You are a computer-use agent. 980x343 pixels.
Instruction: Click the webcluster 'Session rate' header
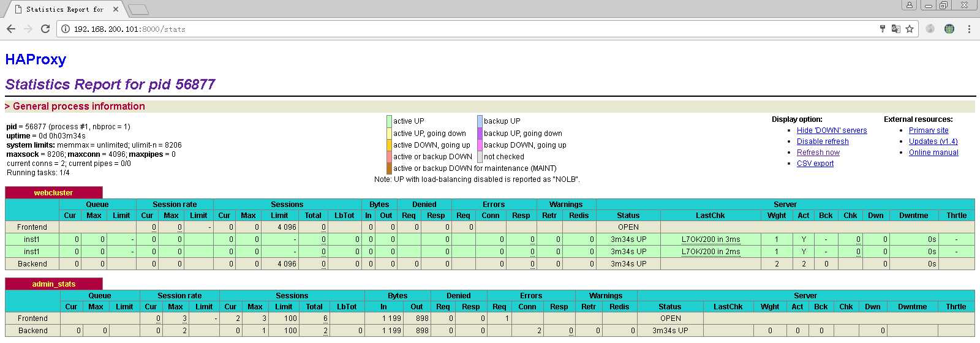pos(175,205)
